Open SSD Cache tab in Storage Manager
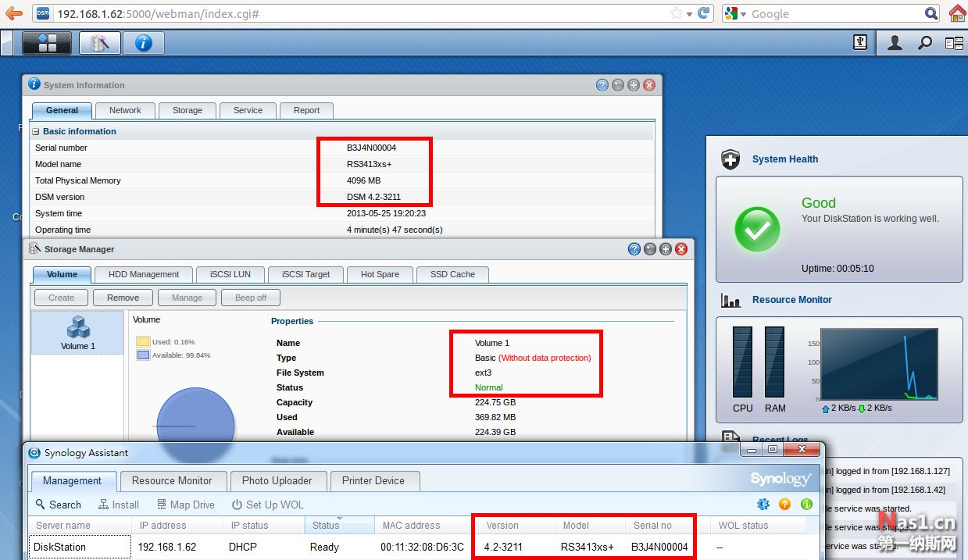This screenshot has height=560, width=968. tap(452, 274)
